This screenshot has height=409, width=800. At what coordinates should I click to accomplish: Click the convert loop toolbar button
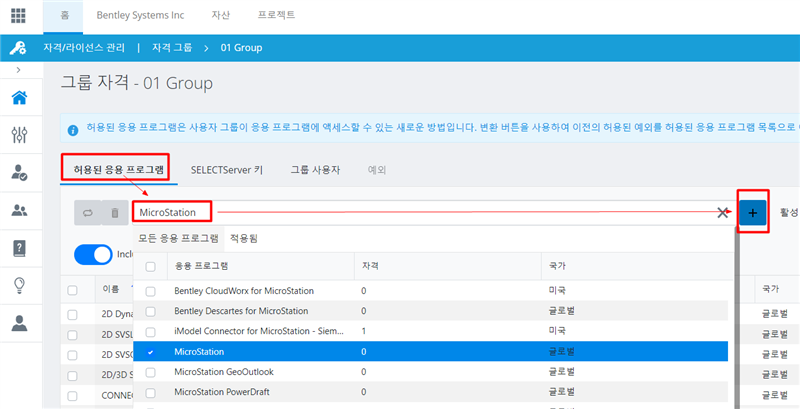coord(88,213)
